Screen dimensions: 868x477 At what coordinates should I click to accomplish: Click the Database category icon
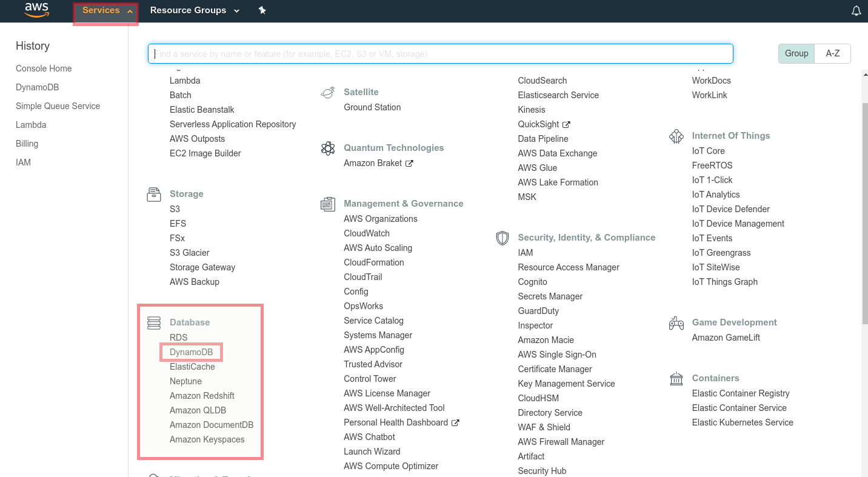tap(154, 323)
